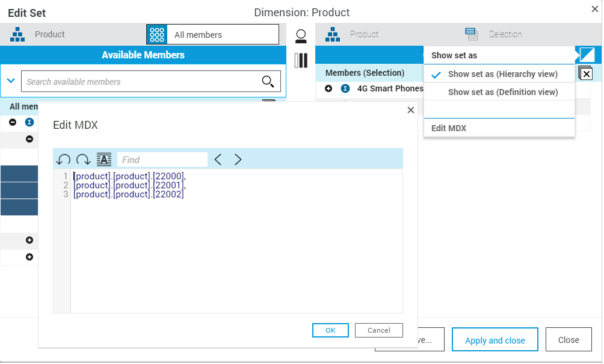The image size is (604, 364).
Task: Close the Edit MDX dialog
Action: coord(411,110)
